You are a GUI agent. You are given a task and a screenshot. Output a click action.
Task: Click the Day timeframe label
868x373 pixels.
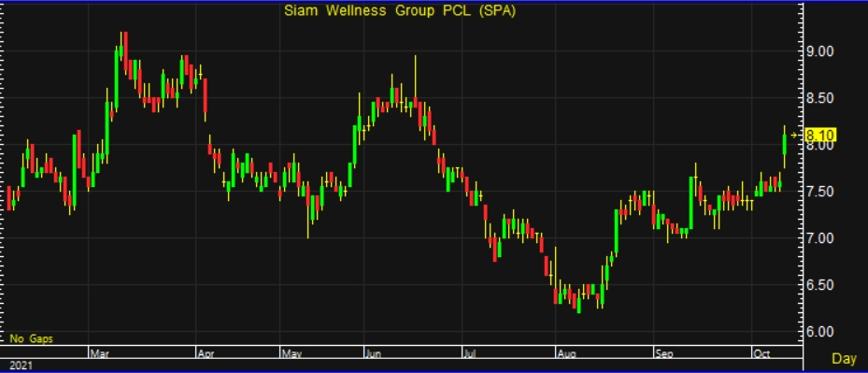coord(844,359)
